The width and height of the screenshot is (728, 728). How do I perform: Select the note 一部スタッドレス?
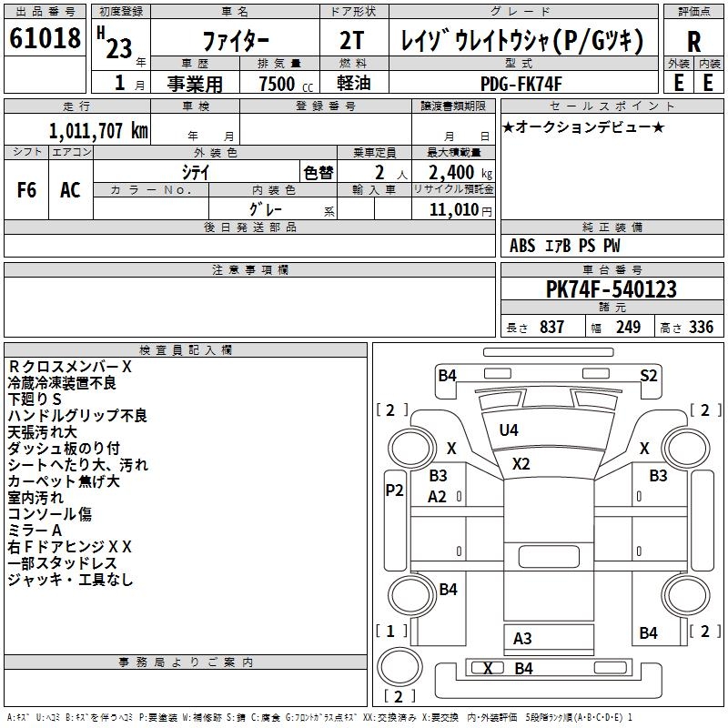pos(62,563)
